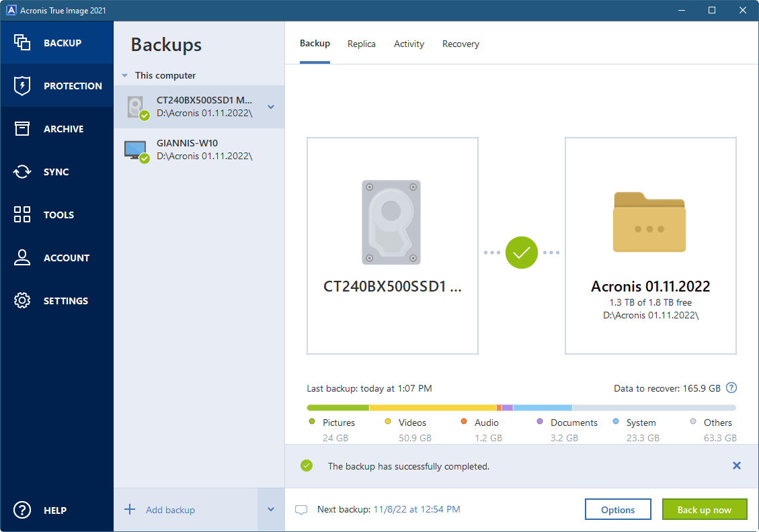
Task: Click the green checkmark between source and destination
Action: [521, 253]
